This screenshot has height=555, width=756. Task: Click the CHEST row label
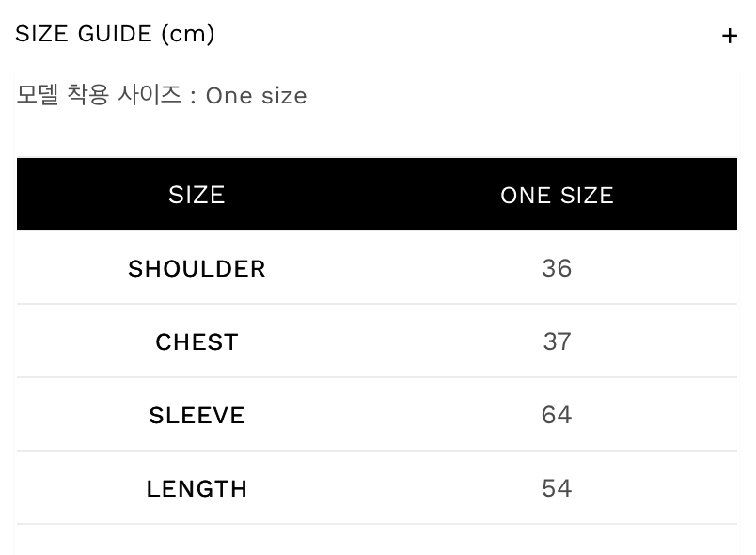pyautogui.click(x=197, y=342)
